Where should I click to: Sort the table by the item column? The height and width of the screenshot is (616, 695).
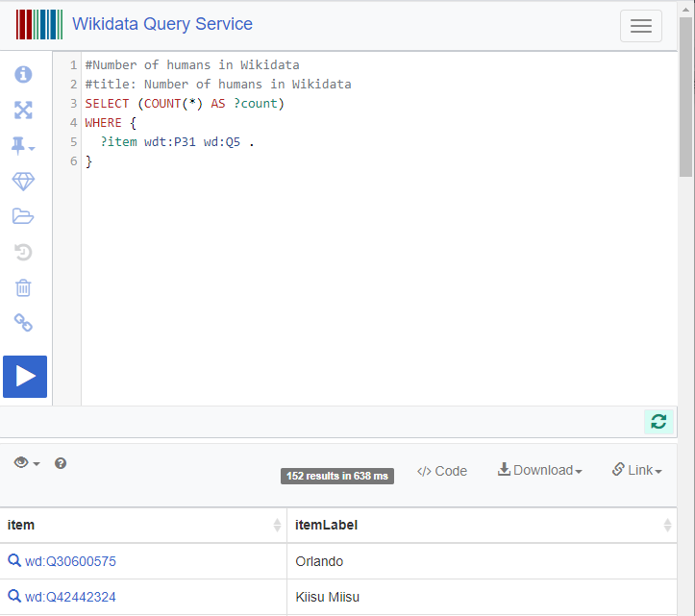[143, 525]
